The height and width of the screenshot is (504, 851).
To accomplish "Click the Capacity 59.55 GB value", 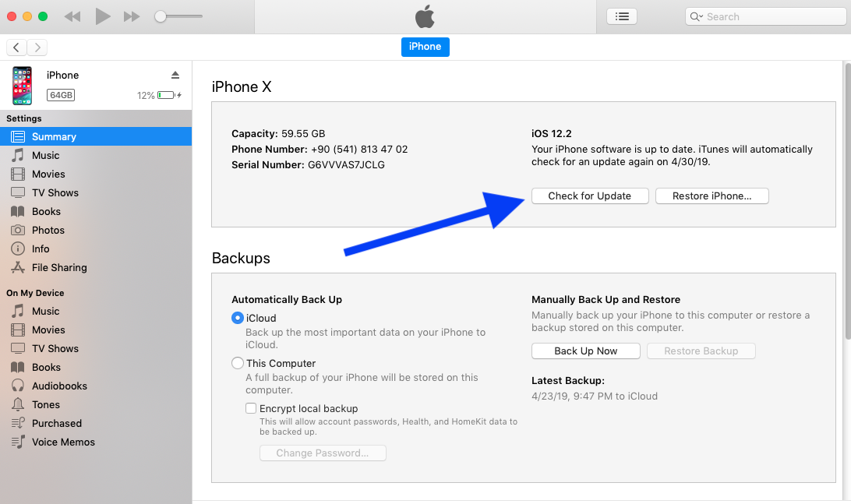I will pyautogui.click(x=303, y=133).
